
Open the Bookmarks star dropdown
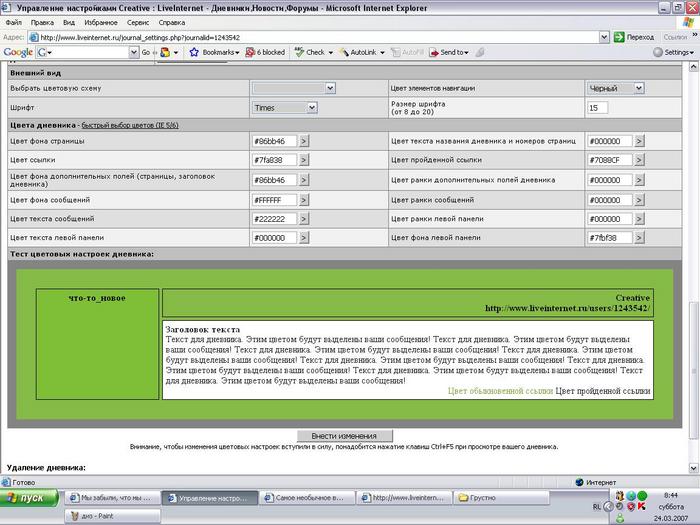tap(215, 52)
